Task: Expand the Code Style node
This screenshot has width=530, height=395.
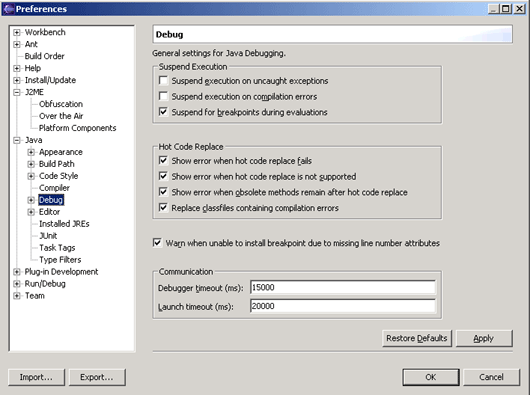Action: tap(31, 176)
